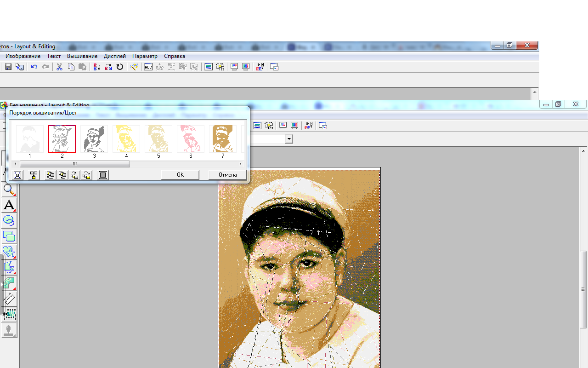Select the pink thumbnail number 6

pos(191,139)
